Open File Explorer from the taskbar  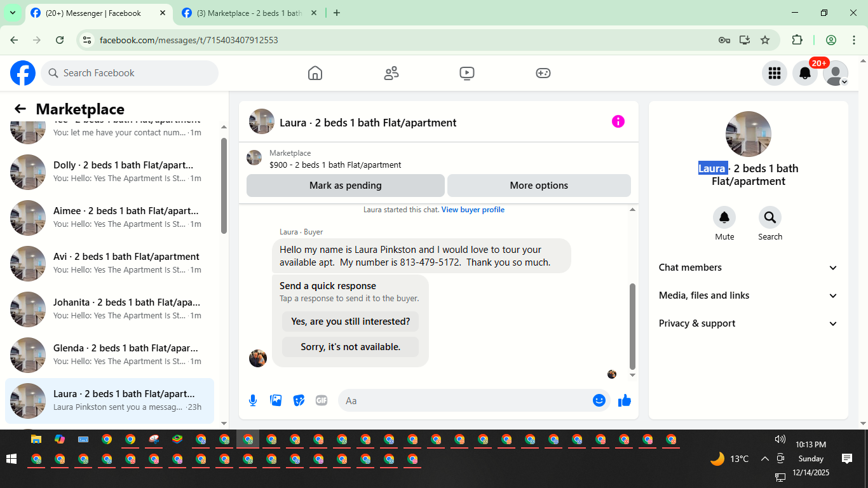[x=36, y=439]
